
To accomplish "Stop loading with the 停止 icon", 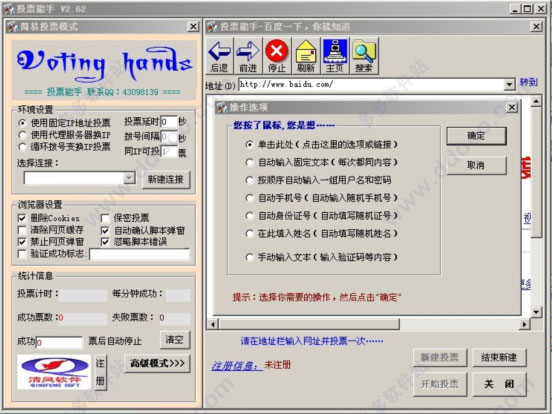I will [x=277, y=56].
